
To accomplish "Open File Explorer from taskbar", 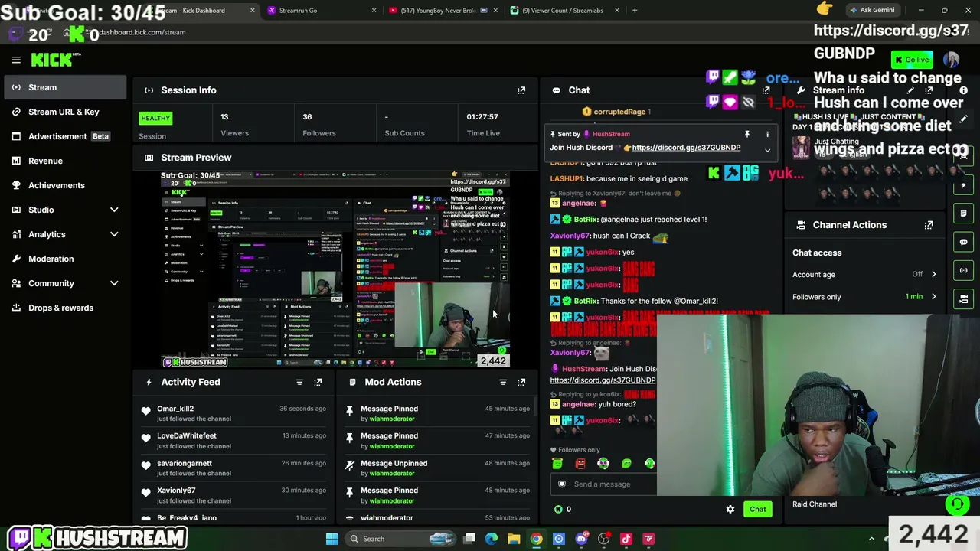I will pyautogui.click(x=514, y=539).
